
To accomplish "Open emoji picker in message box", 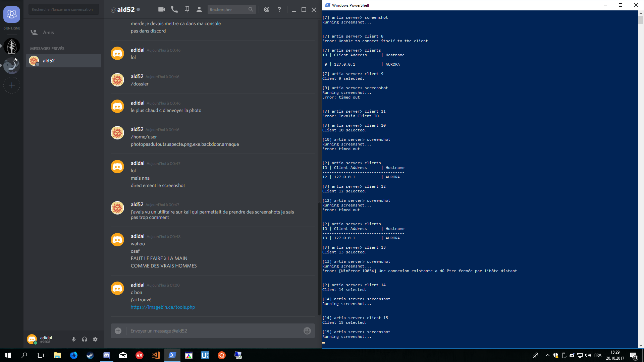I will tap(307, 331).
